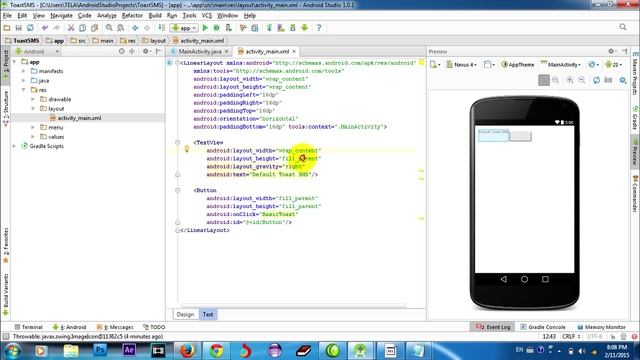Click the Open folder toolbar icon
This screenshot has width=640, height=360.
point(7,28)
